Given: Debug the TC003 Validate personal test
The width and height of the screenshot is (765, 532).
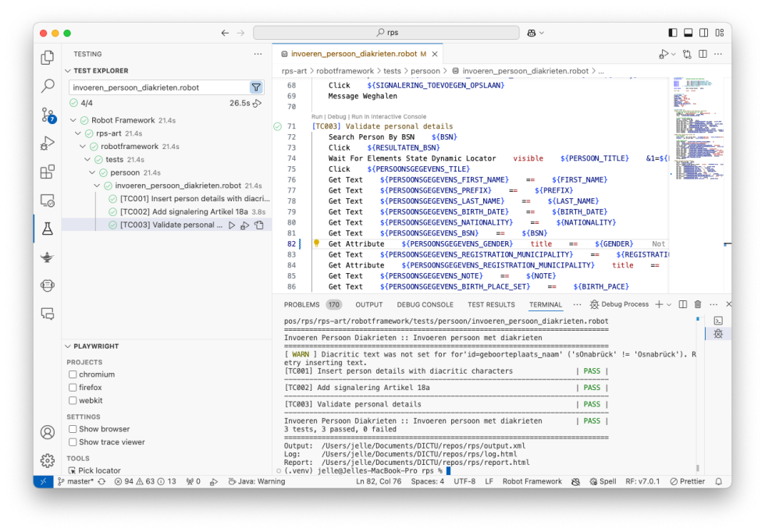Looking at the screenshot, I should point(245,225).
